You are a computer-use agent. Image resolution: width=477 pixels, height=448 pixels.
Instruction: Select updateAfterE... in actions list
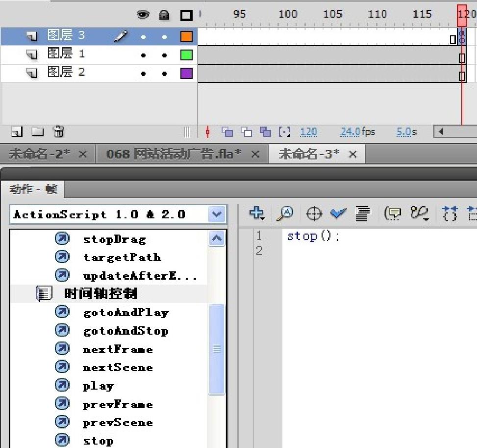(140, 276)
